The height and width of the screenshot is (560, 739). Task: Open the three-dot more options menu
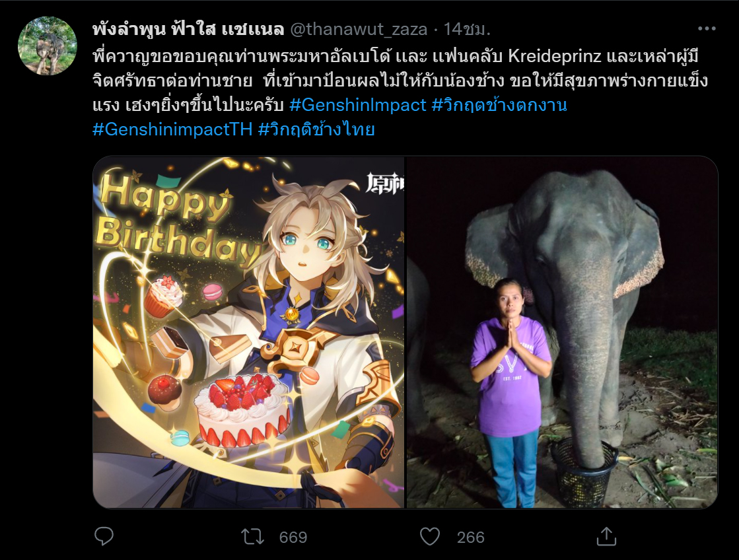(x=707, y=29)
